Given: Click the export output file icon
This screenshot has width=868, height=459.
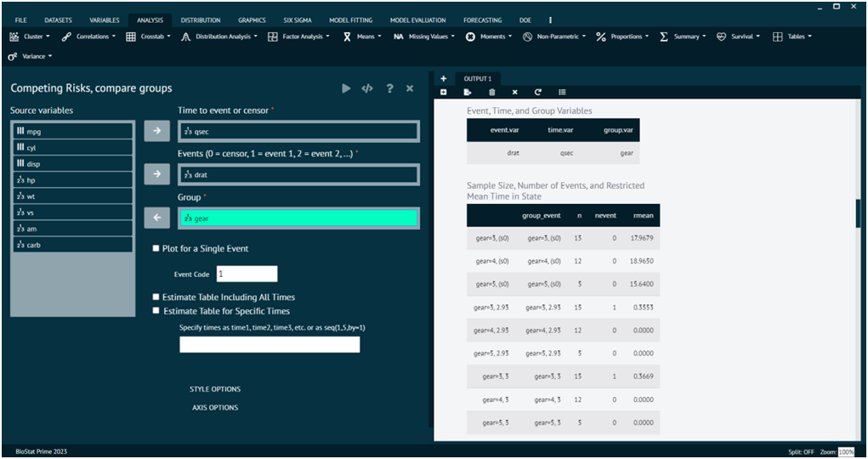Looking at the screenshot, I should coord(468,92).
